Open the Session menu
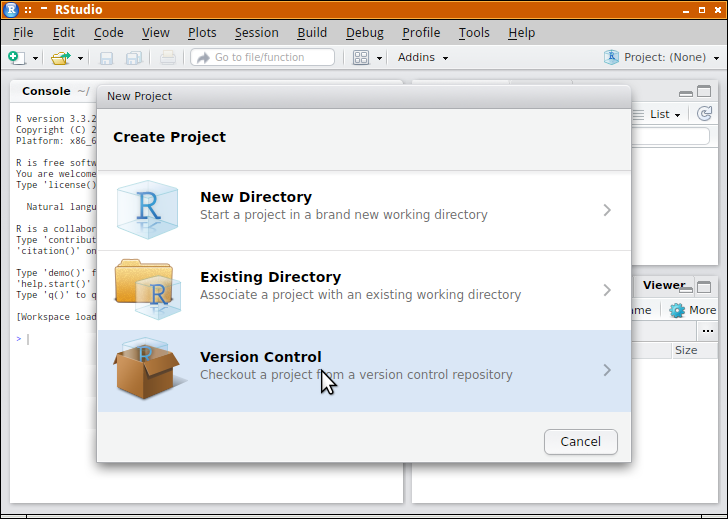The width and height of the screenshot is (728, 519). 257,32
